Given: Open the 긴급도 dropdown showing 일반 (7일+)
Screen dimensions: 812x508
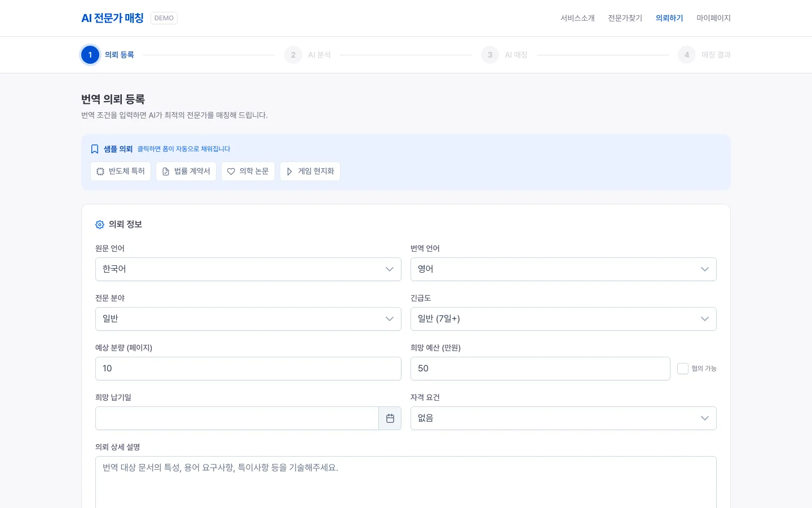Looking at the screenshot, I should 564,319.
